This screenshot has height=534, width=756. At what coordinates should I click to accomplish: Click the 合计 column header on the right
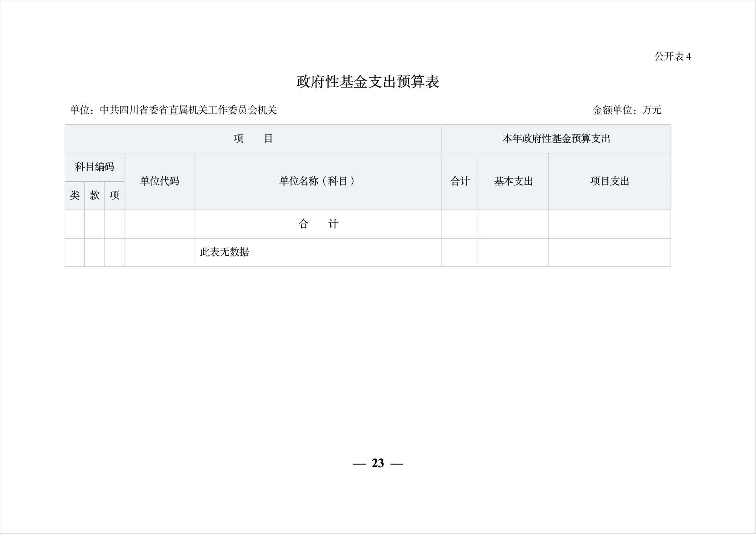[460, 181]
